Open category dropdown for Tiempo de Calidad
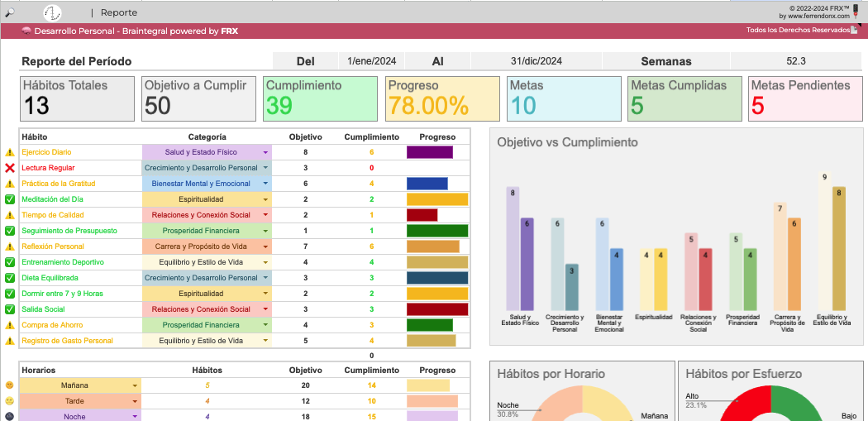Image resolution: width=868 pixels, height=421 pixels. (265, 215)
